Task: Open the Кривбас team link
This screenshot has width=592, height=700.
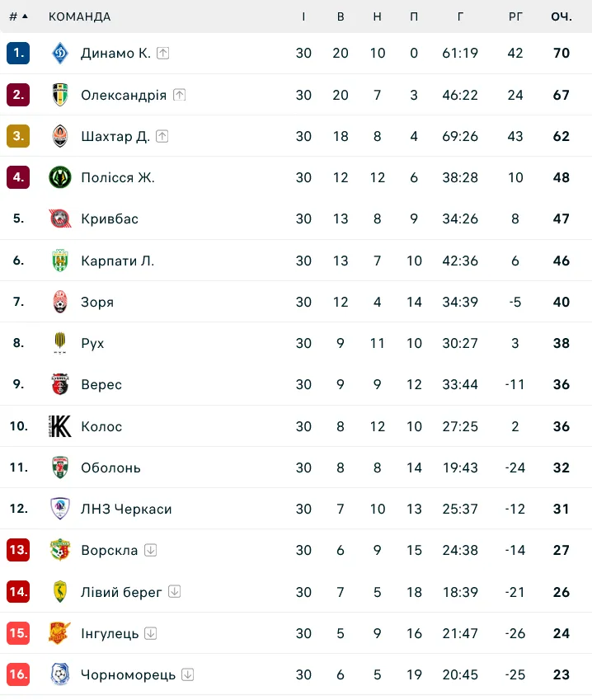Action: 110,218
